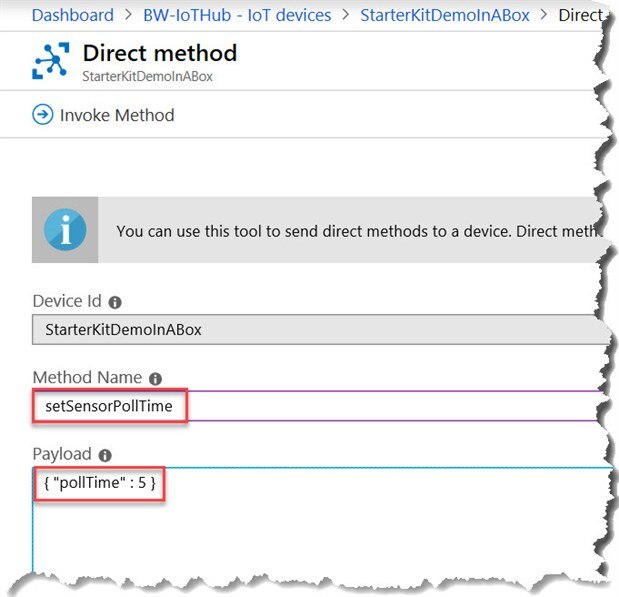The width and height of the screenshot is (619, 597).
Task: Click the chevron after BW-IoTHub - IoT devices
Action: click(x=345, y=15)
